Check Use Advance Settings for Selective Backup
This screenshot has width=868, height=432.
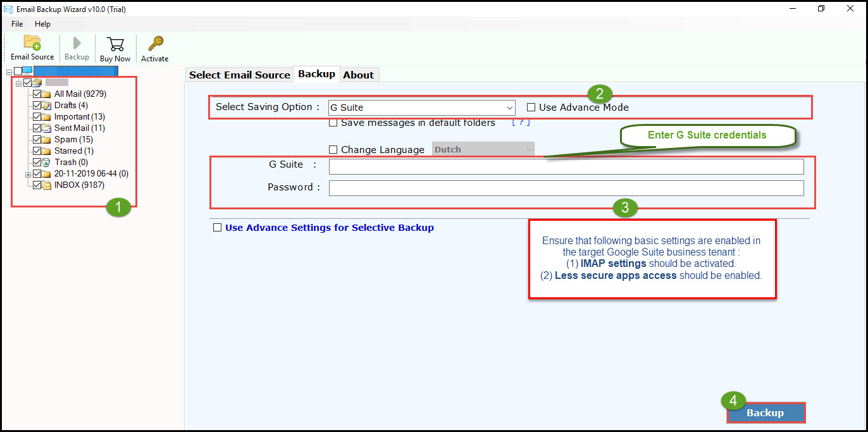click(x=218, y=228)
